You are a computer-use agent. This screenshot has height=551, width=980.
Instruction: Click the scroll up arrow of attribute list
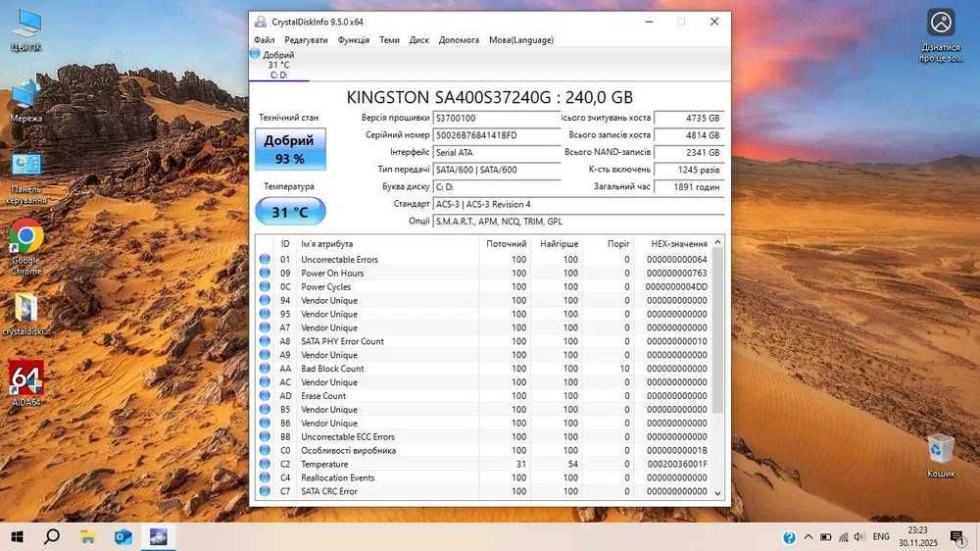pyautogui.click(x=717, y=243)
